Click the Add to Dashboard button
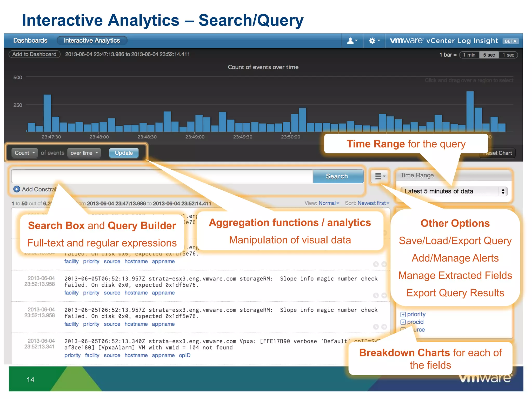This screenshot has height=399, width=532. [34, 54]
